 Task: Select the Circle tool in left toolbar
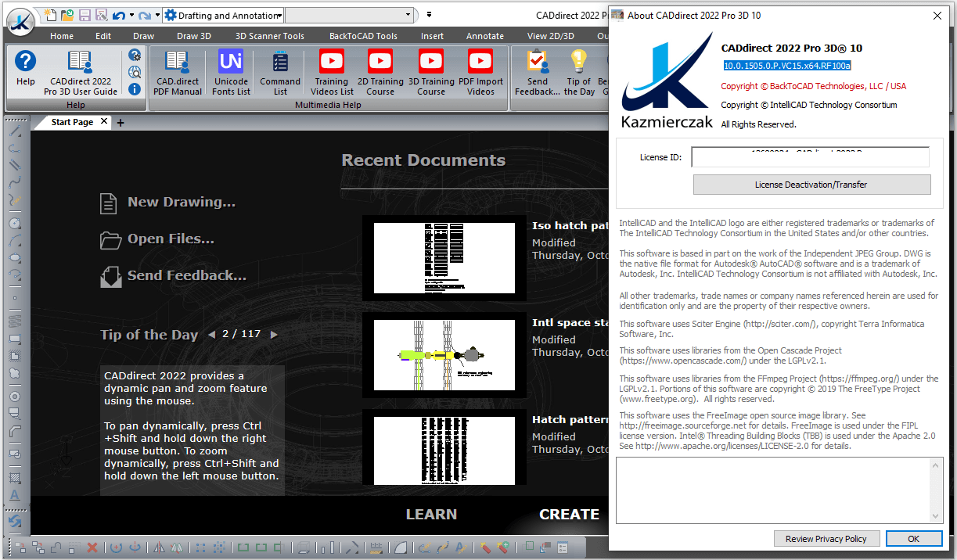pyautogui.click(x=15, y=224)
